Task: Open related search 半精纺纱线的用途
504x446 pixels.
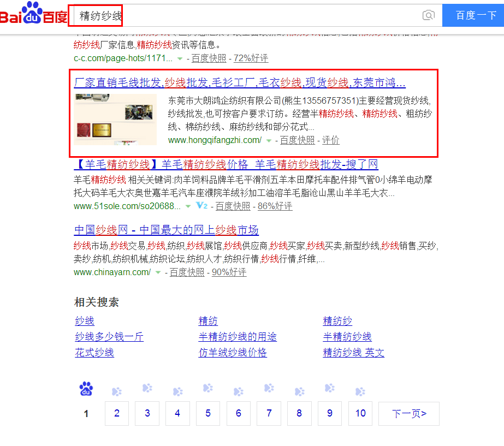Action: pyautogui.click(x=238, y=337)
